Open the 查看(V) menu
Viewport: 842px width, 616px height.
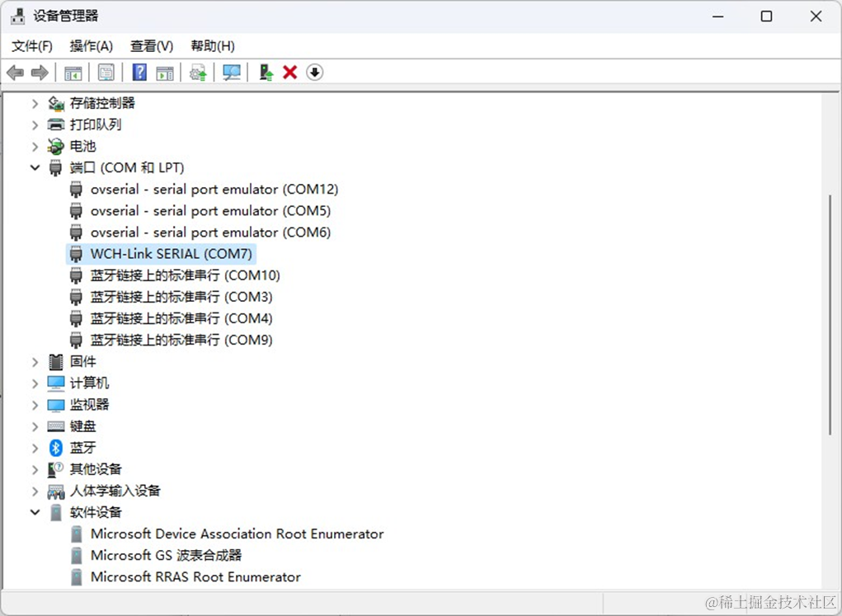[x=152, y=46]
